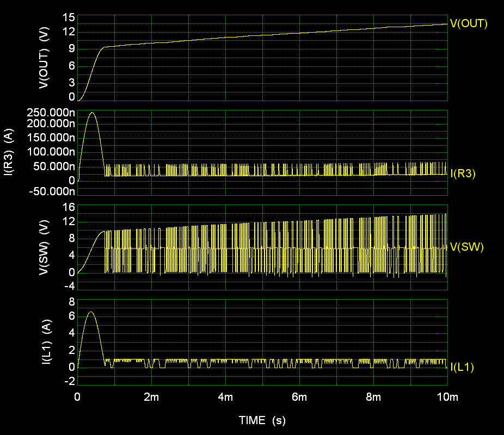Click the TIME (s) axis label
The width and height of the screenshot is (504, 435).
pyautogui.click(x=263, y=420)
